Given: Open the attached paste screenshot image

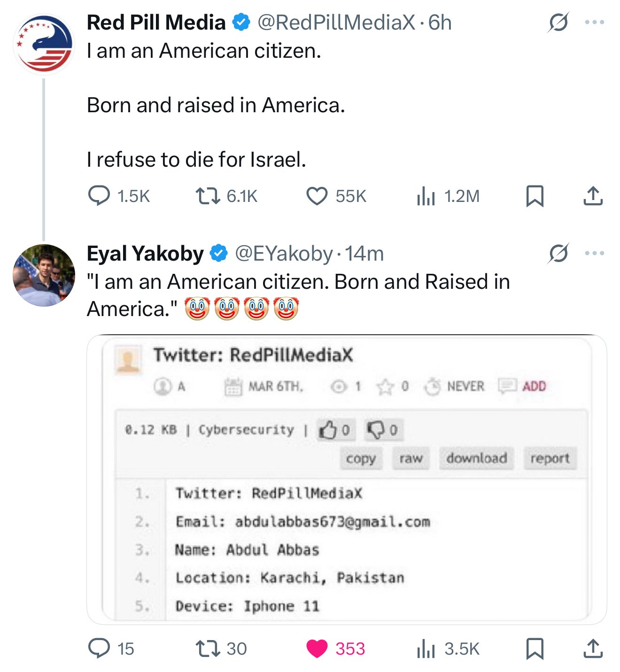Looking at the screenshot, I should (x=346, y=479).
